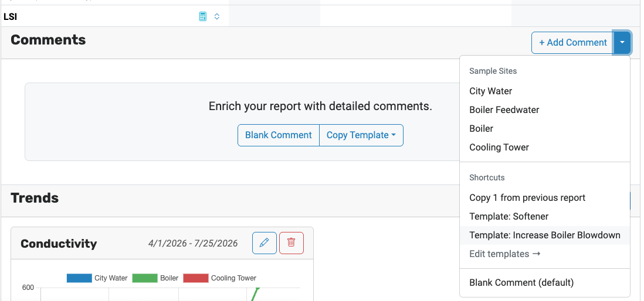
Task: Select Blank Comment (default) option
Action: 545,282
